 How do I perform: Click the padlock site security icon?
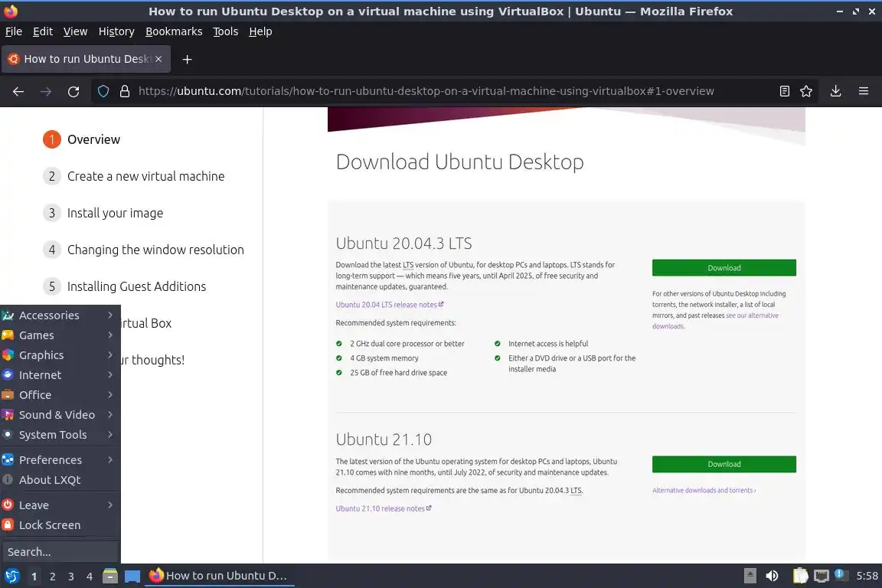(x=125, y=91)
